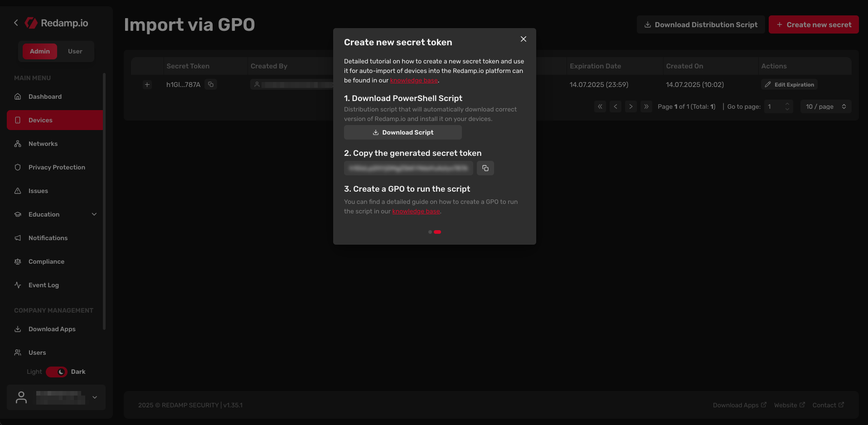
Task: Open the 10 / page size dropdown
Action: 825,107
